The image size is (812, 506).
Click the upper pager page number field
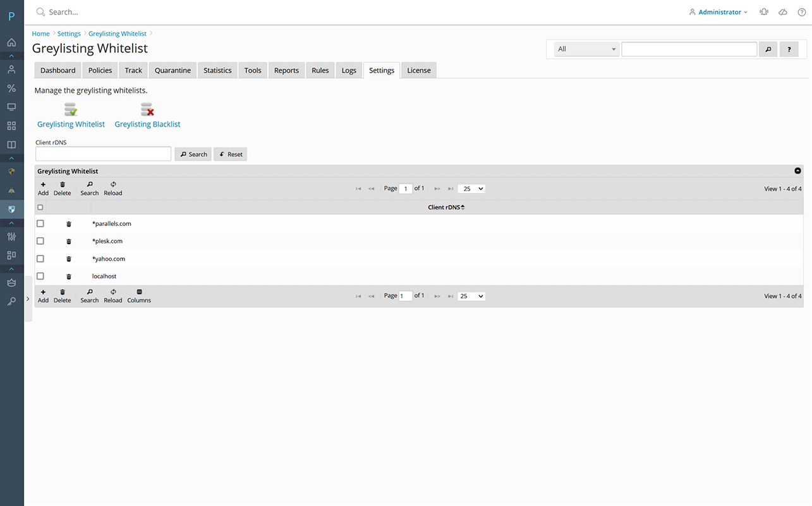click(x=406, y=188)
